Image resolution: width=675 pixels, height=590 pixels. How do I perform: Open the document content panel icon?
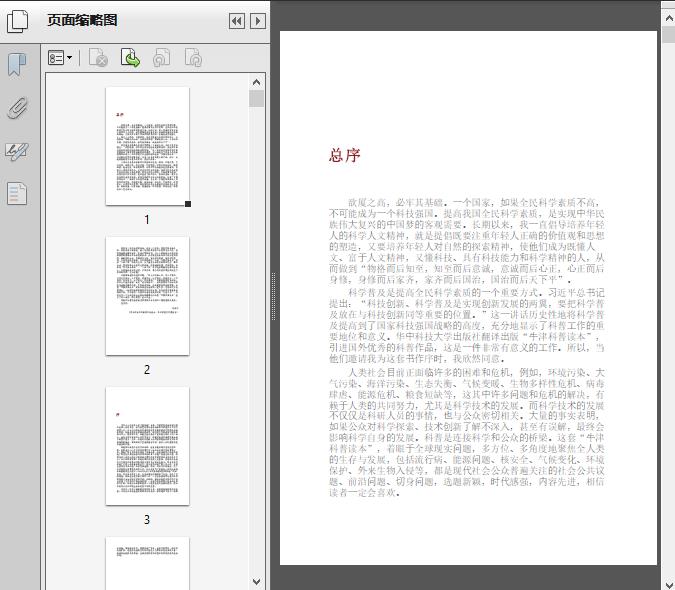17,193
